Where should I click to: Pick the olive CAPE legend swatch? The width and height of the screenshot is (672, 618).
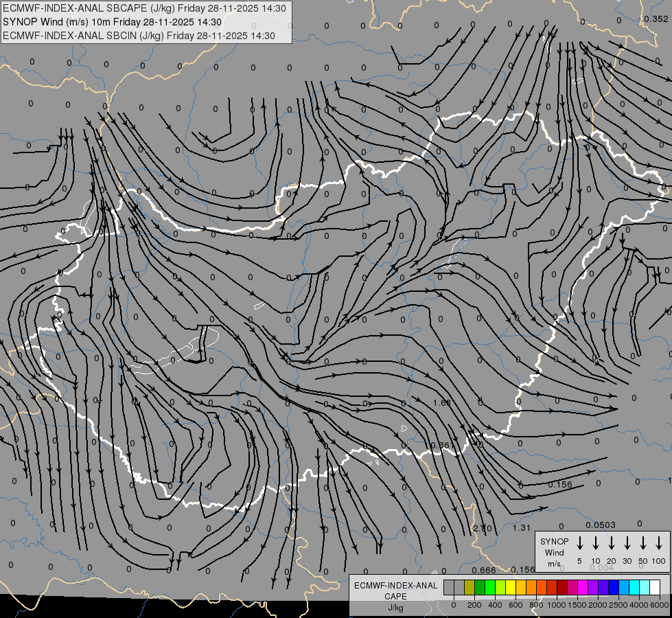click(470, 587)
